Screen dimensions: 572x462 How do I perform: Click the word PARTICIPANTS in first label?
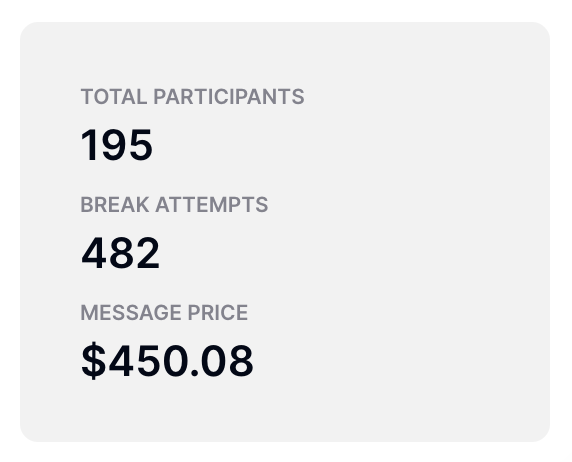(x=229, y=97)
